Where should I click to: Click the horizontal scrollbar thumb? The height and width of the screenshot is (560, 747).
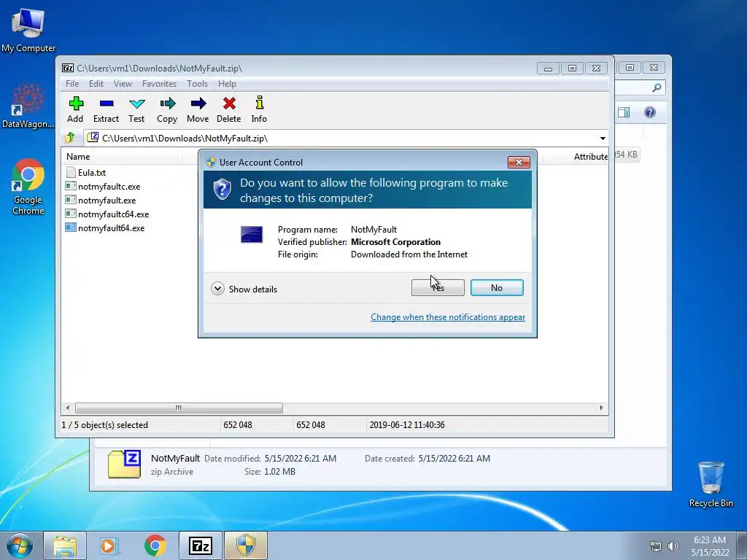pos(179,408)
